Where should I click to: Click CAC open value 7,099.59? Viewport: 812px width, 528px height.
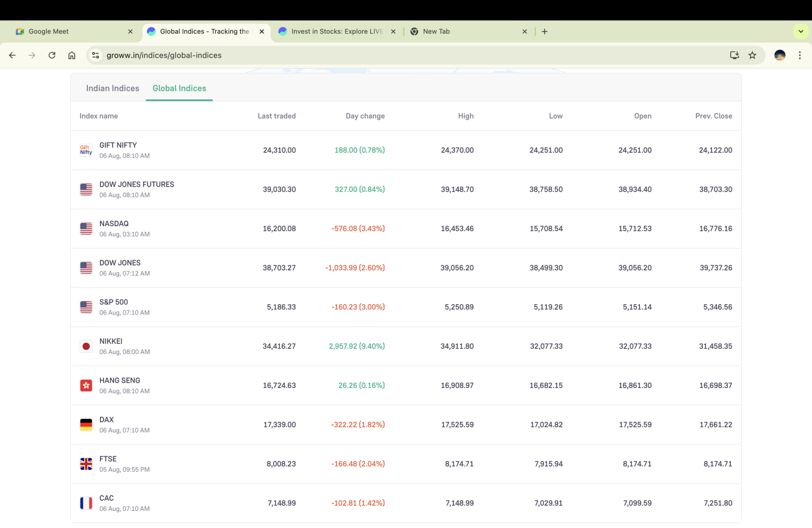[637, 503]
